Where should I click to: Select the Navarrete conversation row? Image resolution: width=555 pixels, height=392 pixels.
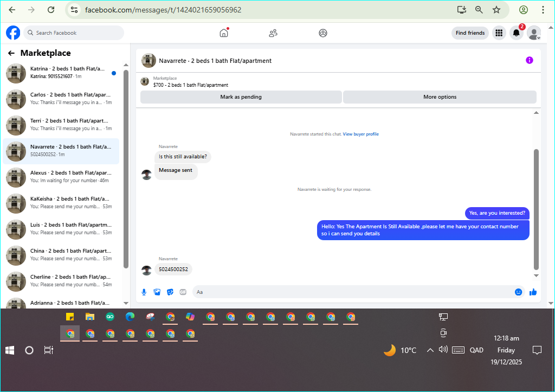[x=61, y=152]
